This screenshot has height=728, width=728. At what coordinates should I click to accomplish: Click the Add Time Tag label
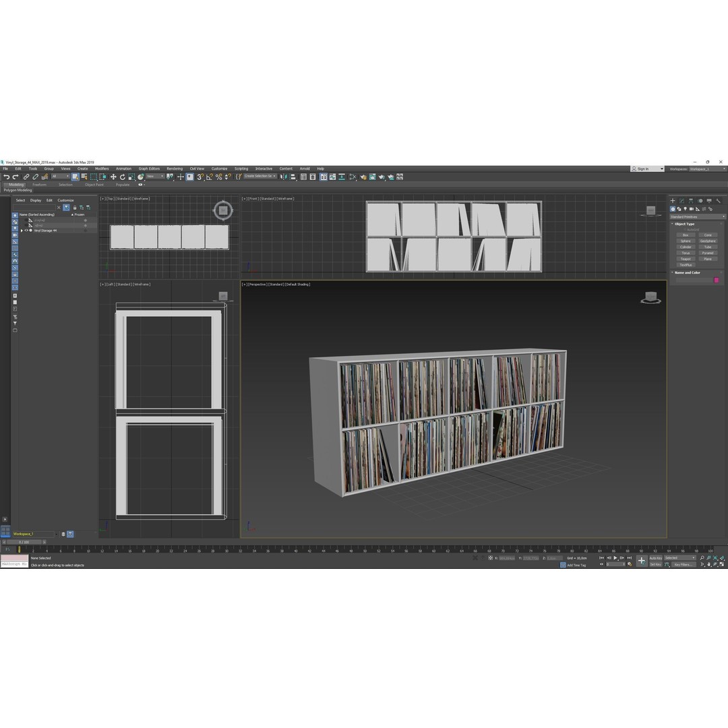576,565
